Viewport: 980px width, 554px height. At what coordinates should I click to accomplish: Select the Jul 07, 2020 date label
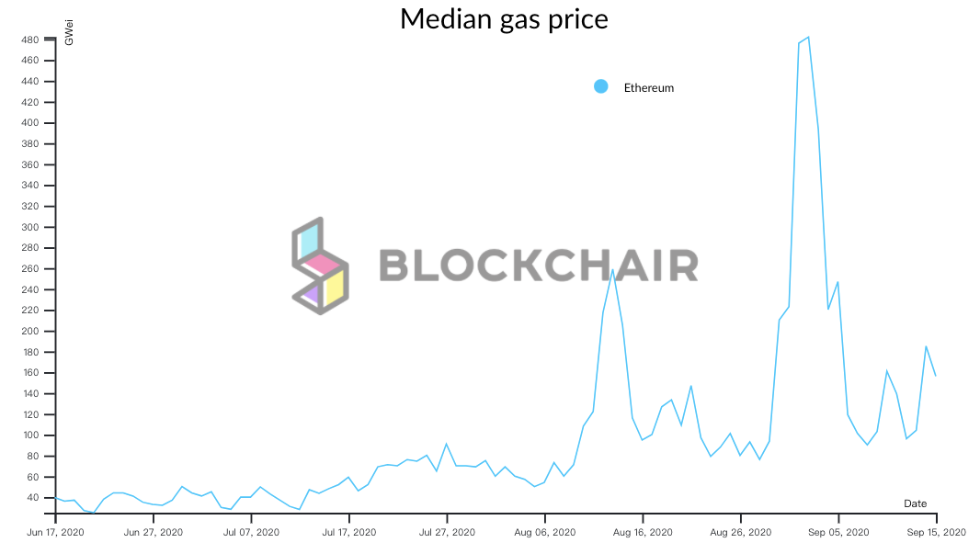[x=251, y=532]
